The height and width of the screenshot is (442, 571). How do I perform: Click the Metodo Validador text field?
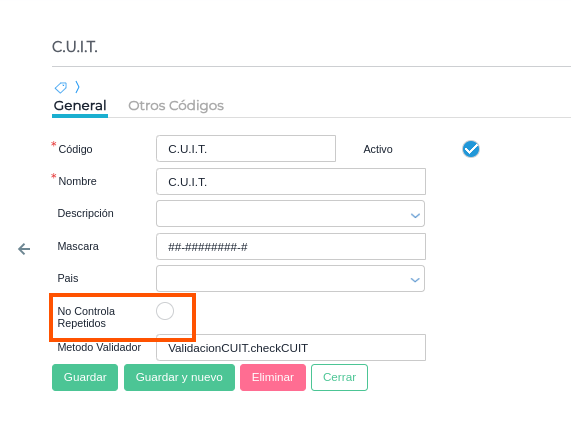pos(291,347)
